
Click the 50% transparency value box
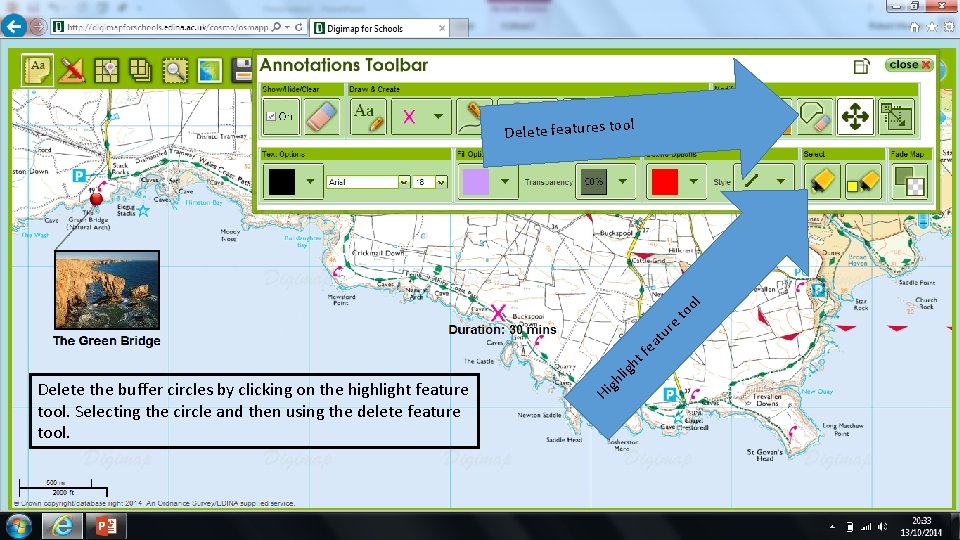[x=593, y=182]
